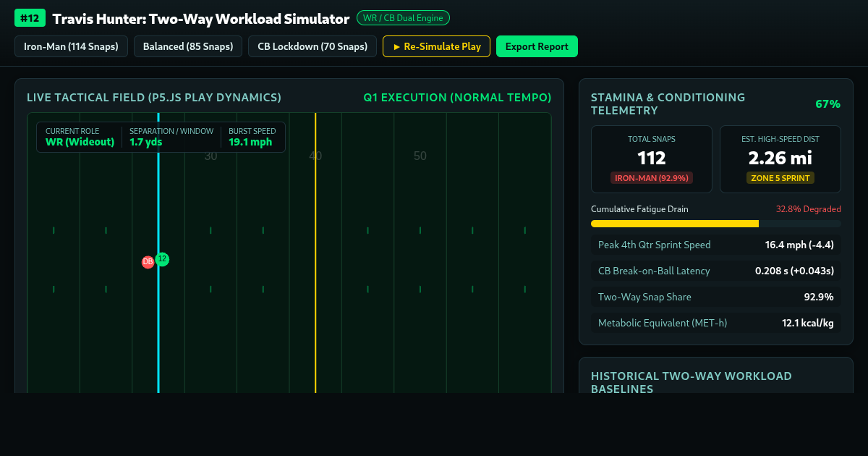Click the #12 jersey badge in the header
868x456 pixels.
[x=30, y=18]
